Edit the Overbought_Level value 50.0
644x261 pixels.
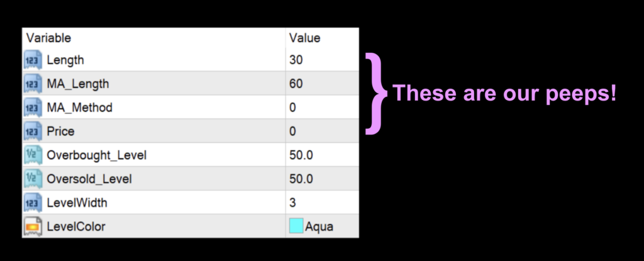click(x=301, y=155)
